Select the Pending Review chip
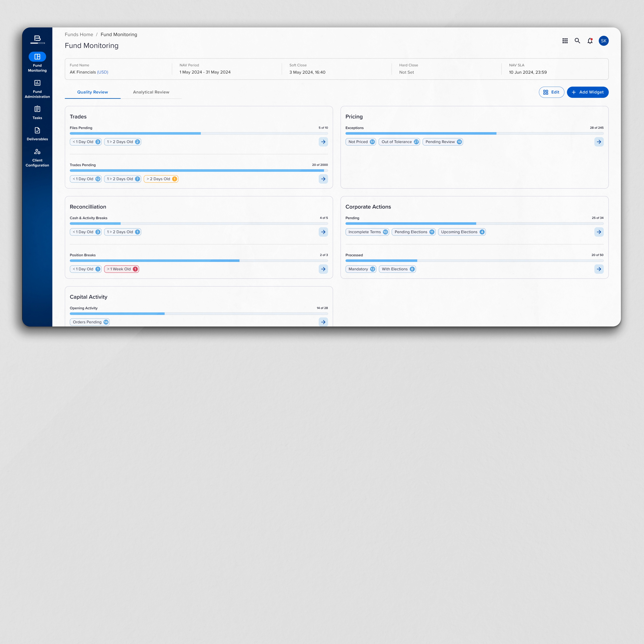Screen dimensions: 644x644 coord(443,142)
